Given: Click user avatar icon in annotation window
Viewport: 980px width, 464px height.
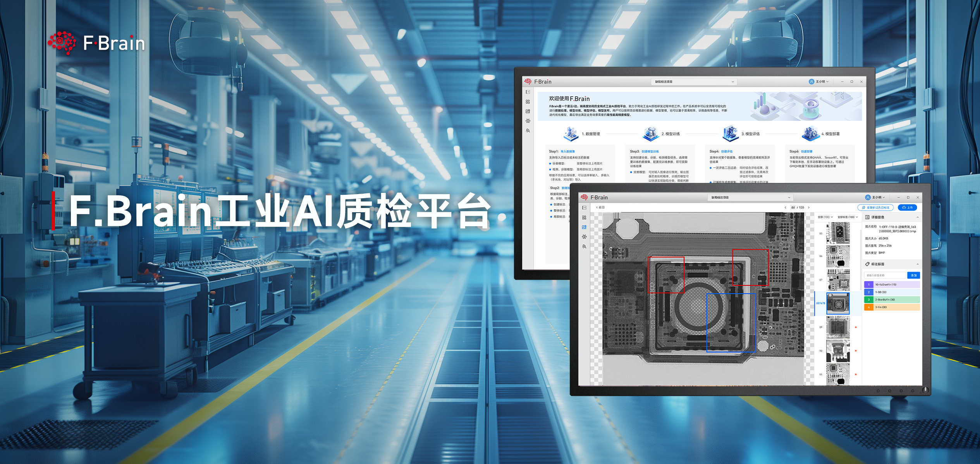Looking at the screenshot, I should (868, 197).
